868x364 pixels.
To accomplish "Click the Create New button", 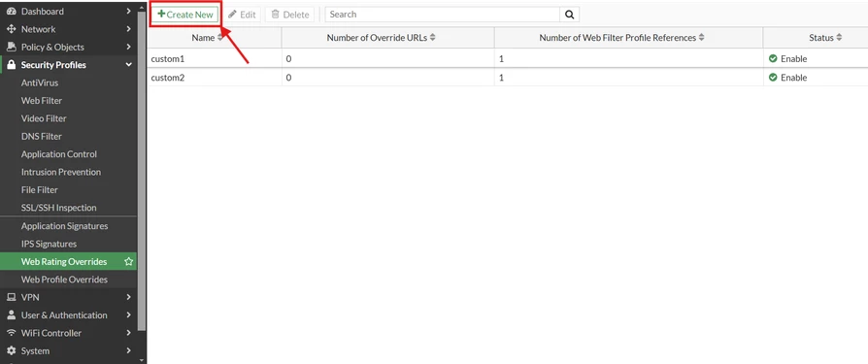I will point(185,15).
